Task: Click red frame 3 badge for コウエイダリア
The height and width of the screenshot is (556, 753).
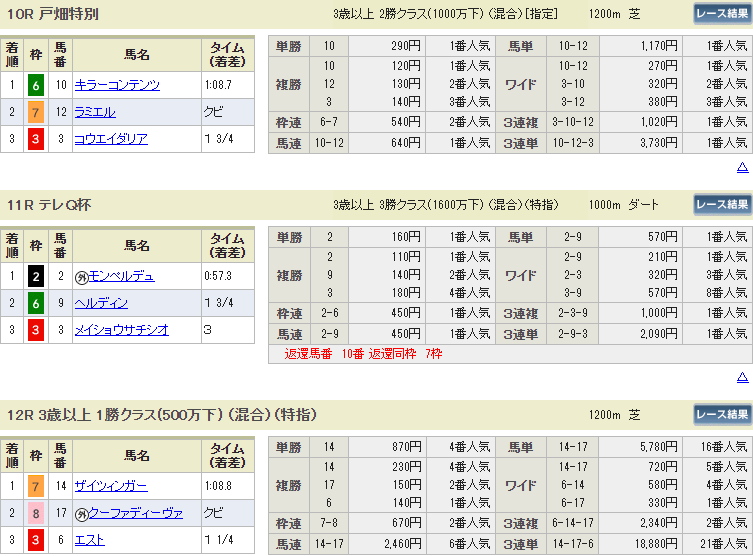Action: 36,139
